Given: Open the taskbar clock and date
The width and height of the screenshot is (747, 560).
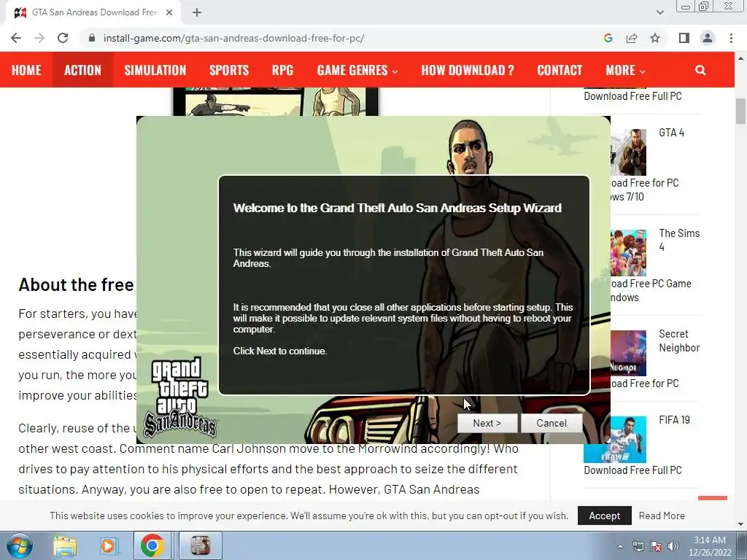Looking at the screenshot, I should (x=710, y=546).
